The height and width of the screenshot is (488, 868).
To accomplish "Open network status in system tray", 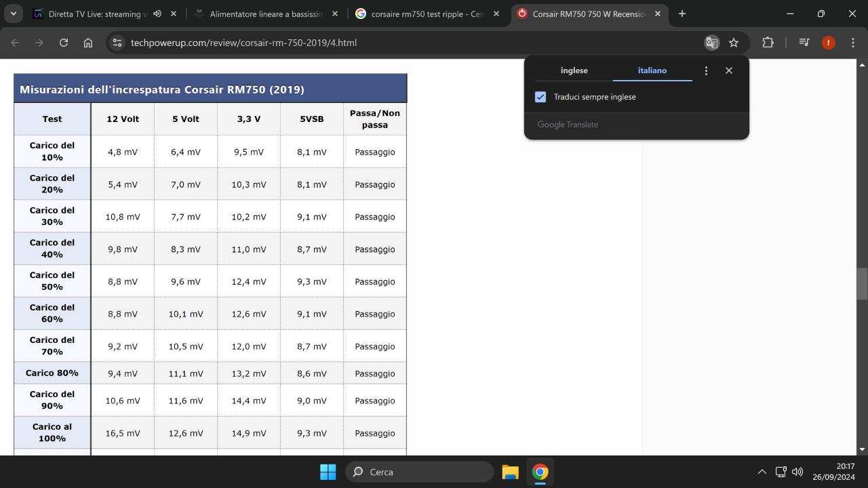I will [781, 472].
